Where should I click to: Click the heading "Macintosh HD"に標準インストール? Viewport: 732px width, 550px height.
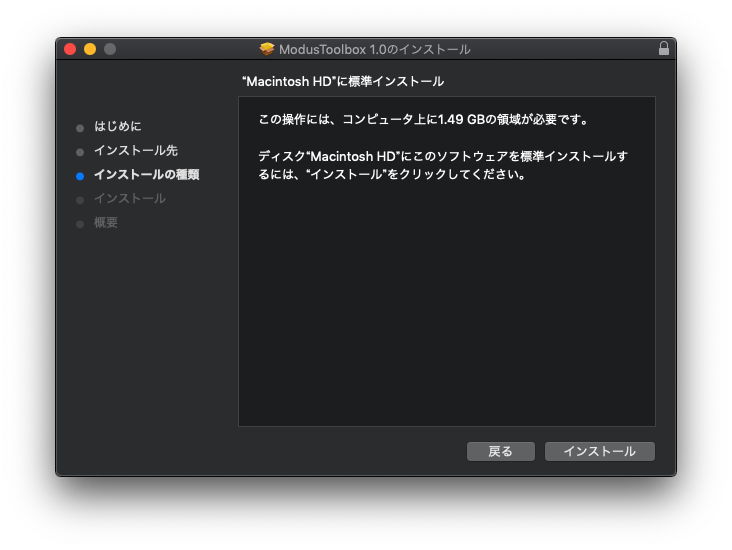343,82
